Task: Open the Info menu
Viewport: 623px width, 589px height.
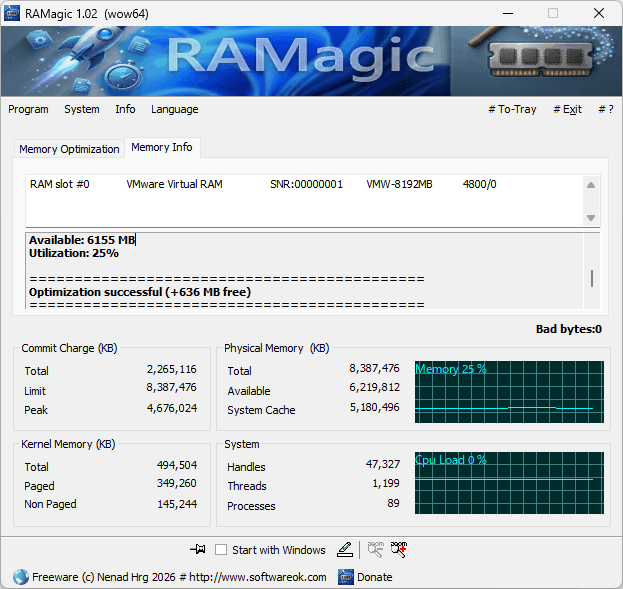Action: 125,109
